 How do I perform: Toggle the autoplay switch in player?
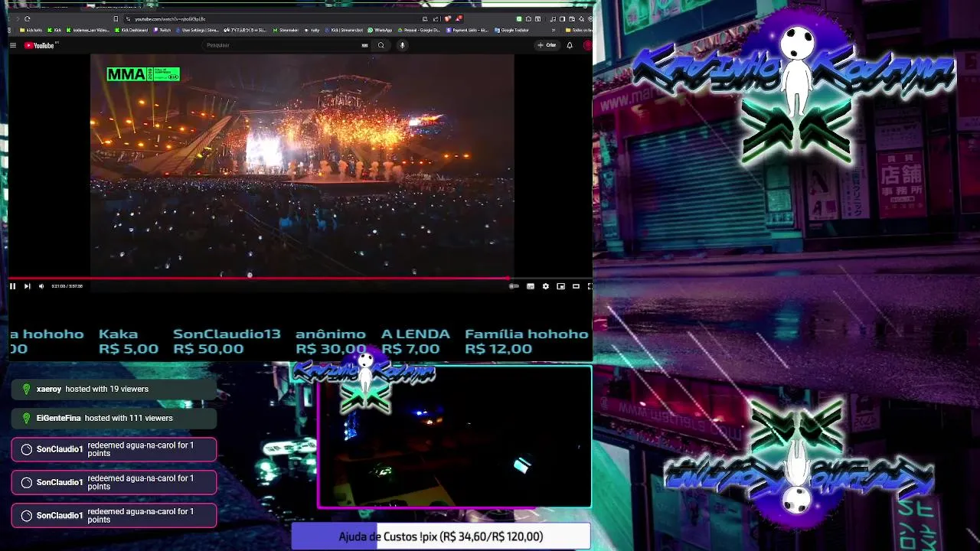click(x=514, y=286)
